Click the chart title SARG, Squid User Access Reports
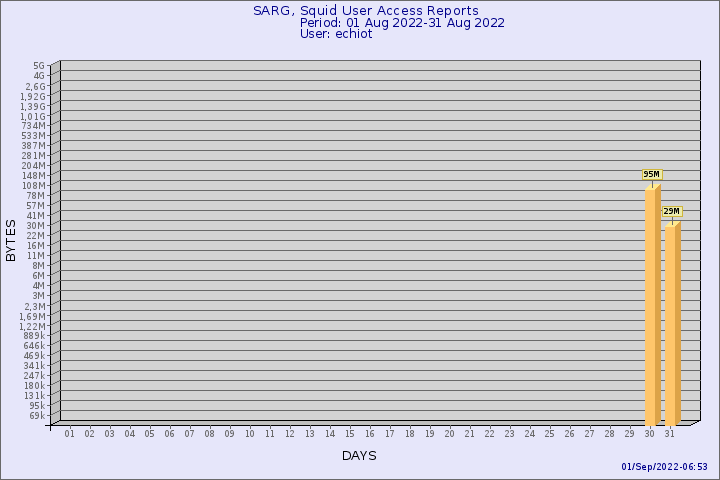Viewport: 720px width, 480px height. click(366, 11)
